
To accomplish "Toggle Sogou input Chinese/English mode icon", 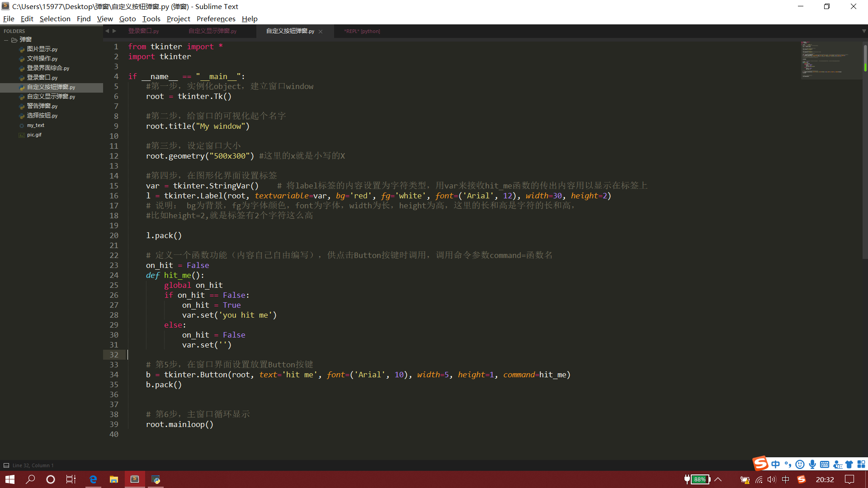I will pyautogui.click(x=776, y=465).
